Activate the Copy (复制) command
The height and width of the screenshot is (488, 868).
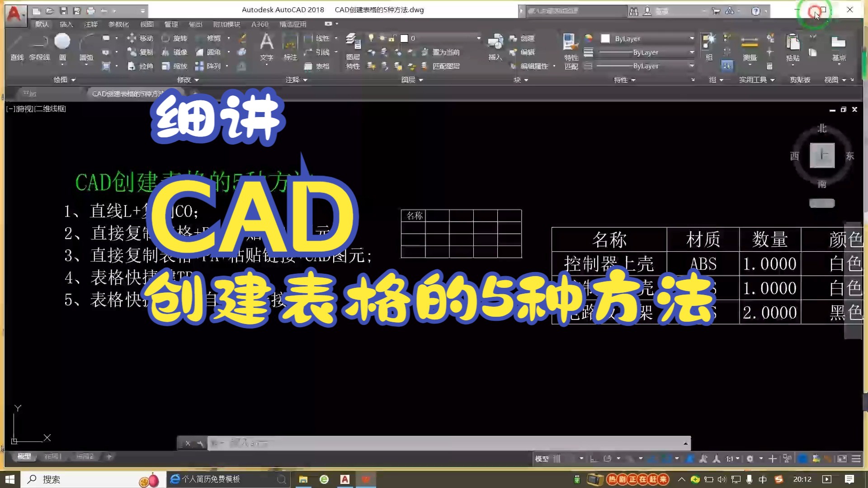click(141, 52)
